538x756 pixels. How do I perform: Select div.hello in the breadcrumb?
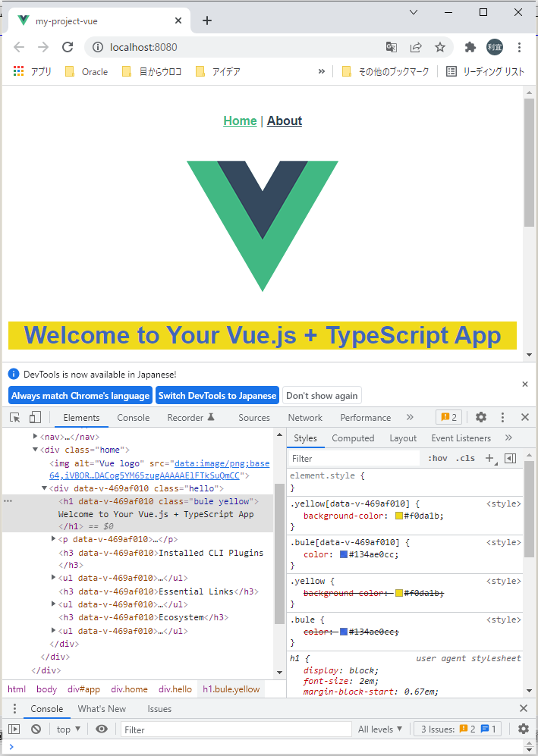tap(175, 689)
